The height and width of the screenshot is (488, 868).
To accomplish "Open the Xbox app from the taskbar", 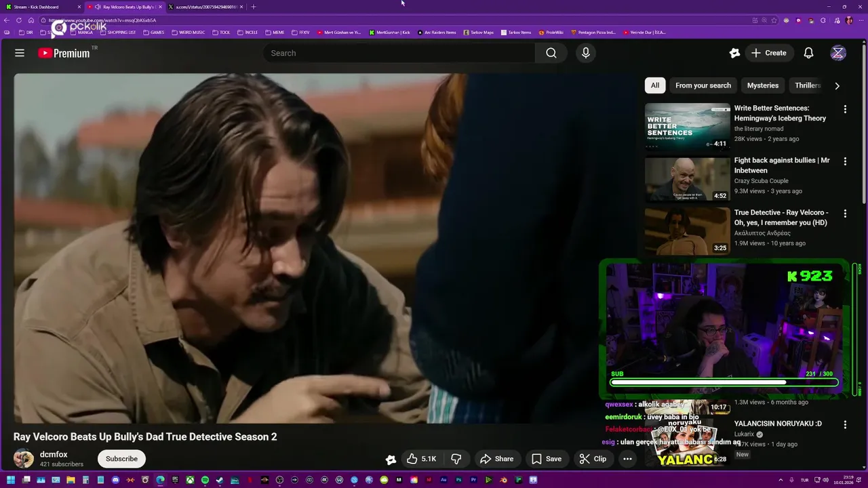I will coord(190,480).
